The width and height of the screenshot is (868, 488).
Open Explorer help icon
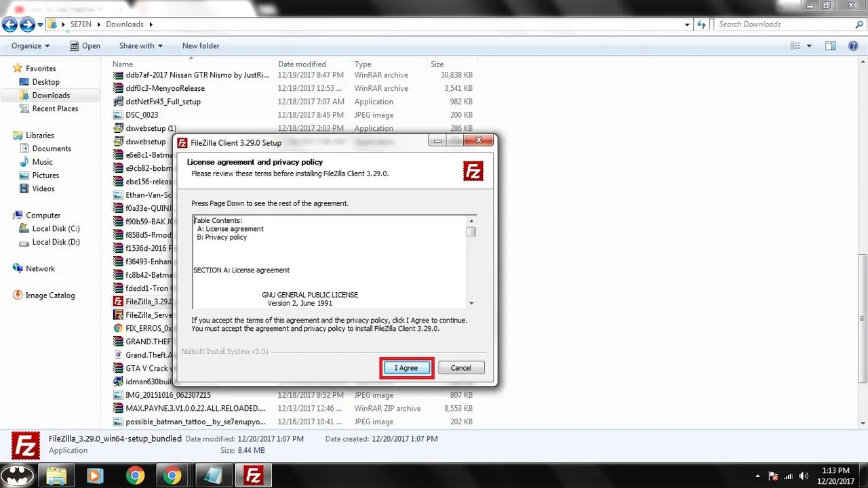(x=854, y=46)
